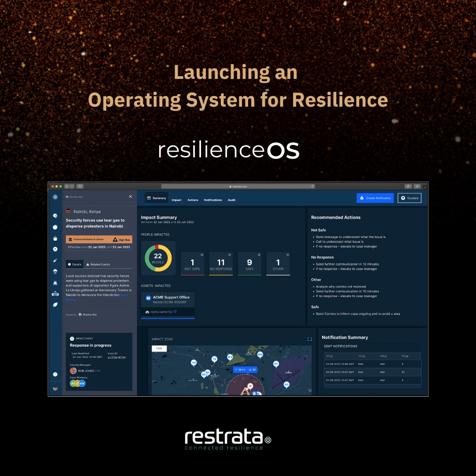Screen dimensions: 476x476
Task: Click the Escalate button
Action: (x=409, y=198)
